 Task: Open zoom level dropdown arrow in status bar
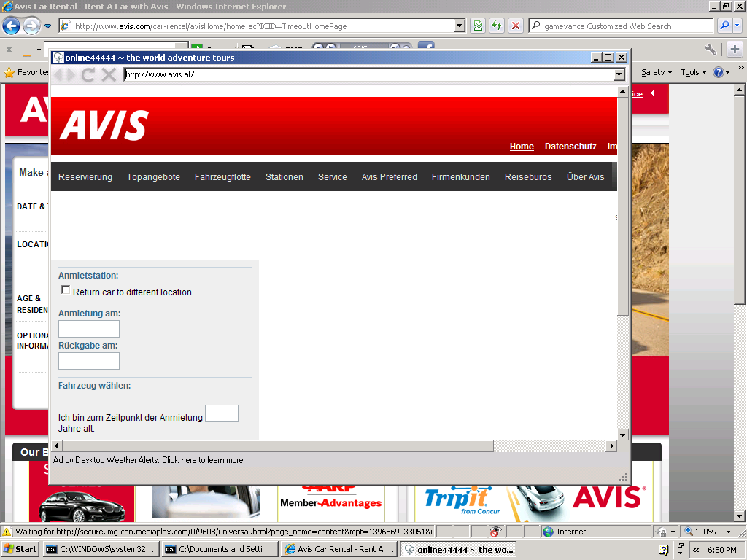(728, 532)
